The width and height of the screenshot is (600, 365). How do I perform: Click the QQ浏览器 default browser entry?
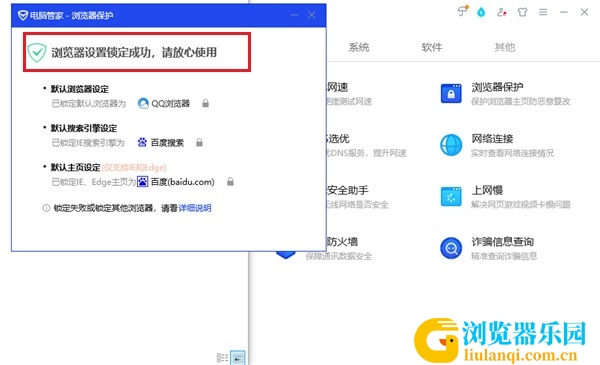click(164, 103)
